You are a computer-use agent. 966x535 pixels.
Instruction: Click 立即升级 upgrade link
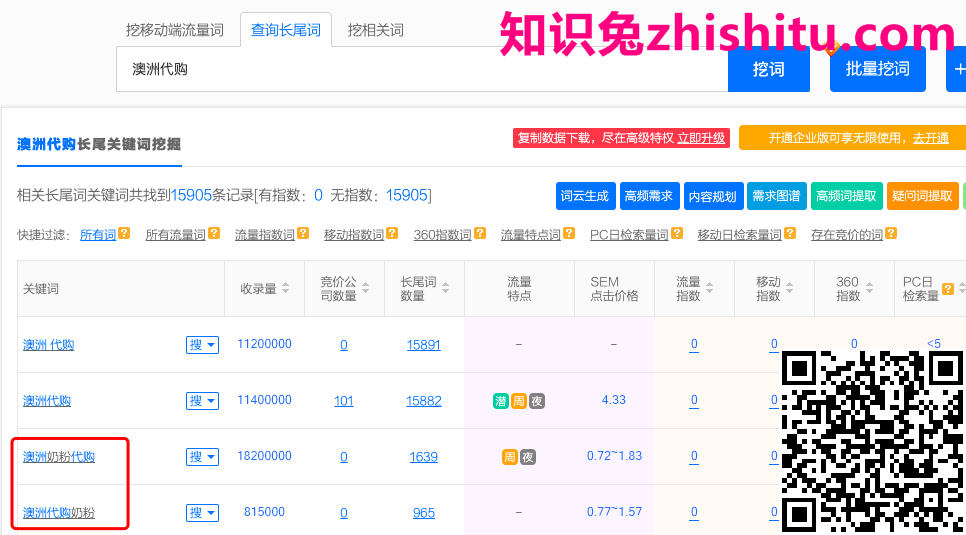pos(701,138)
